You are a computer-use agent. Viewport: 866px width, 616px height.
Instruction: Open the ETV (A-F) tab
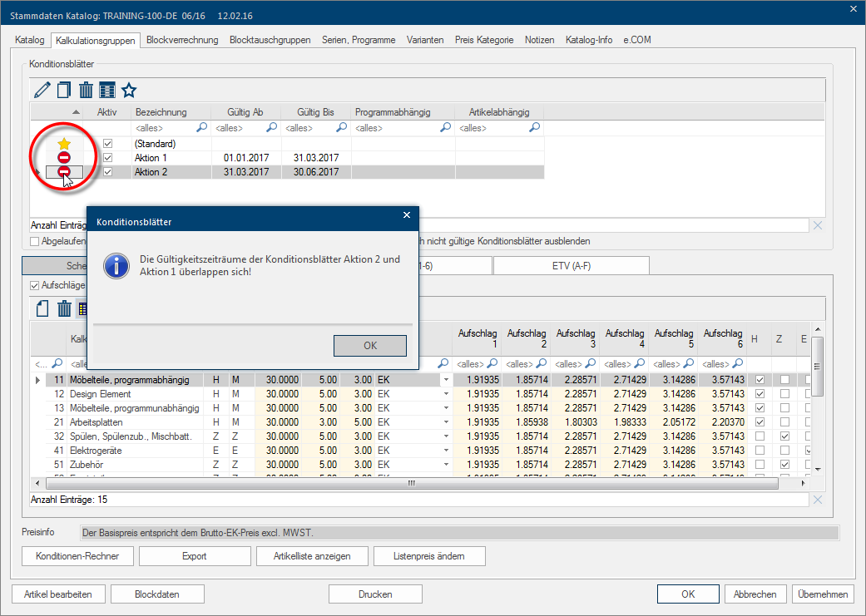[x=571, y=265]
